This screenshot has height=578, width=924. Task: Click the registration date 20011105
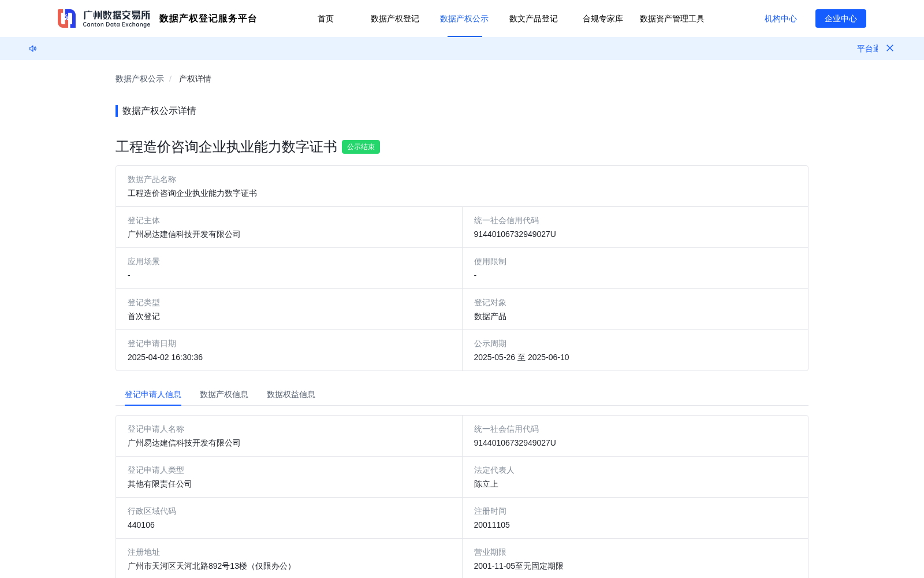coord(492,525)
